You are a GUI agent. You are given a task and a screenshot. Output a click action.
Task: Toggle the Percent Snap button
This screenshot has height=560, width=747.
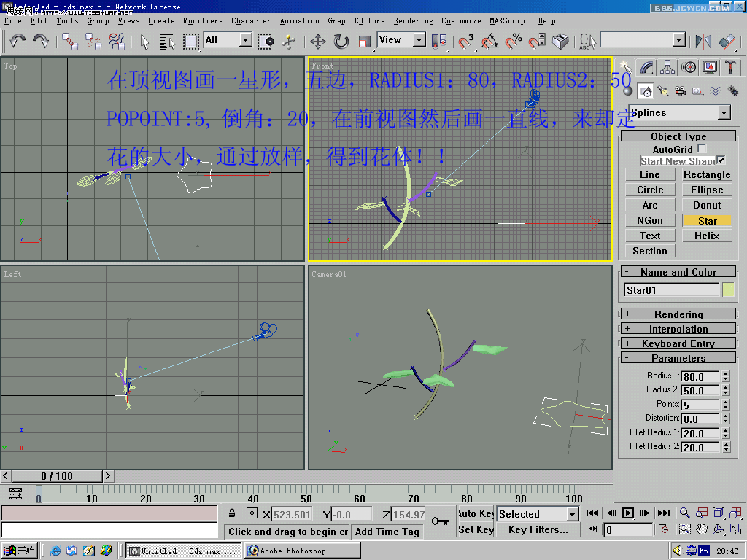click(x=513, y=42)
